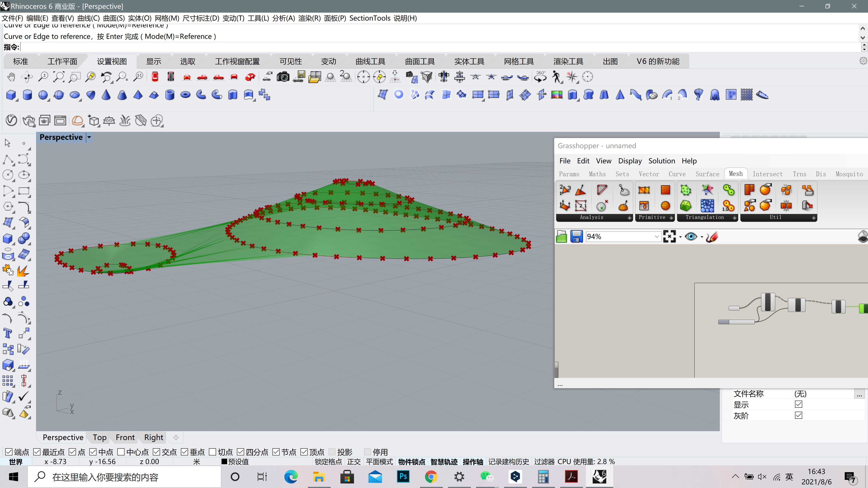Toggle the 端点 osnap checkbox
This screenshot has height=488, width=868.
(9, 452)
